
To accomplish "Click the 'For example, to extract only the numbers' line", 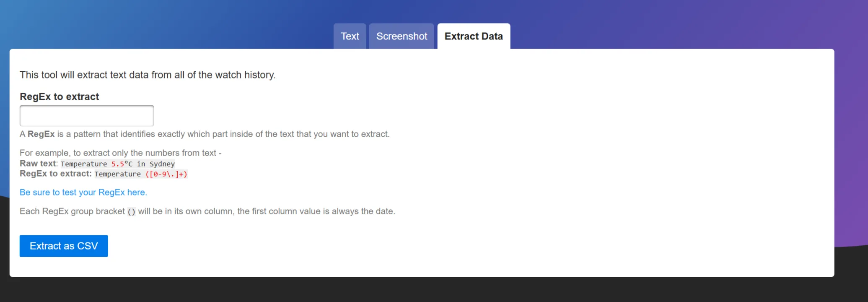I will pyautogui.click(x=121, y=153).
